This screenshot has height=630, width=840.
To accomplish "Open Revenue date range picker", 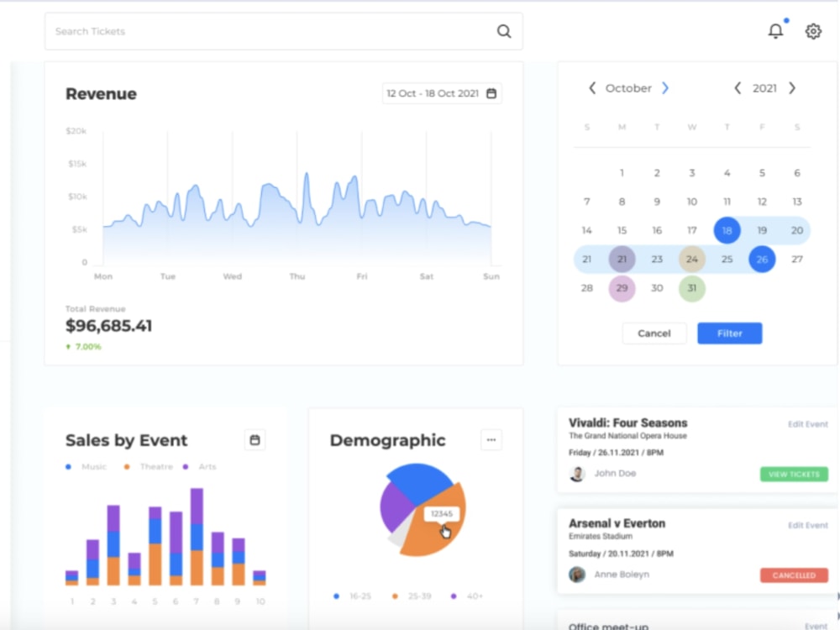I will point(442,93).
